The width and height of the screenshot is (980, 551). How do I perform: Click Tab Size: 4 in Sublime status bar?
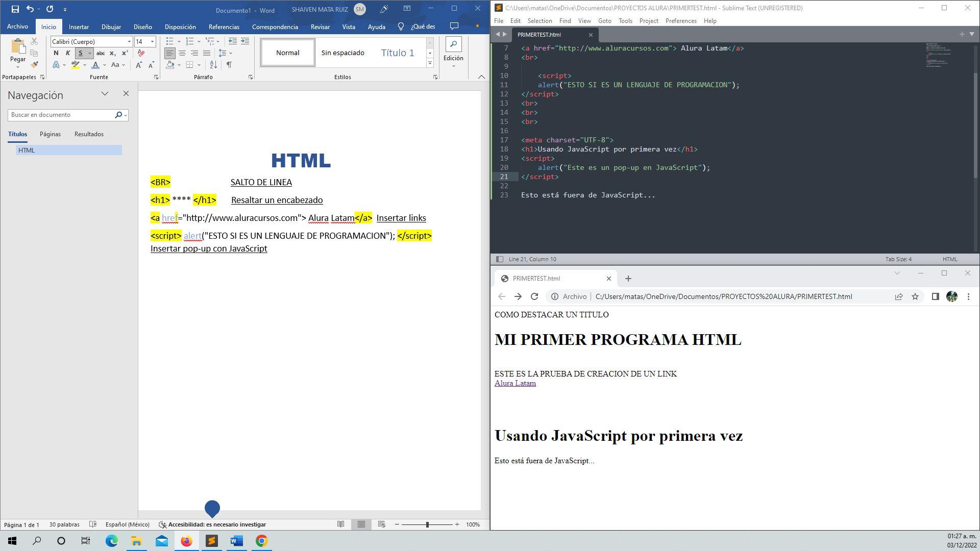click(898, 259)
